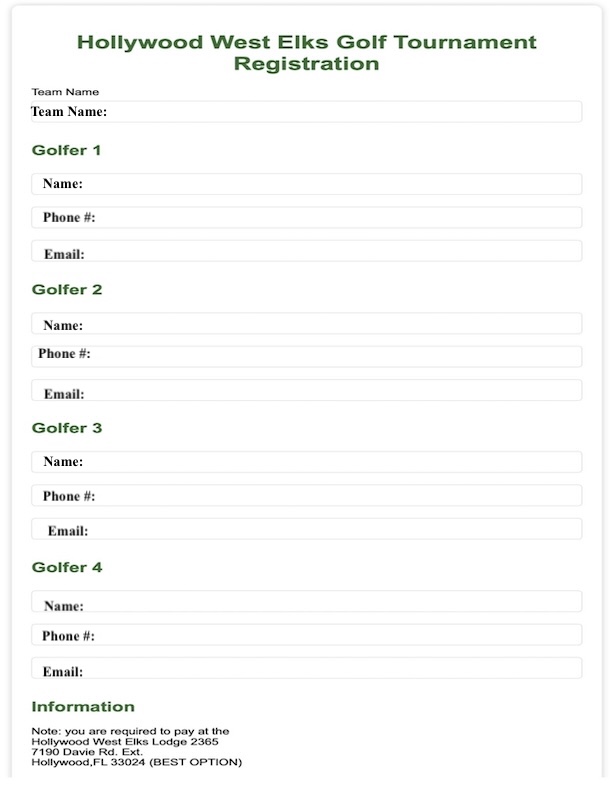
Task: Click the Hollywood West Elks tournament title
Action: (307, 53)
